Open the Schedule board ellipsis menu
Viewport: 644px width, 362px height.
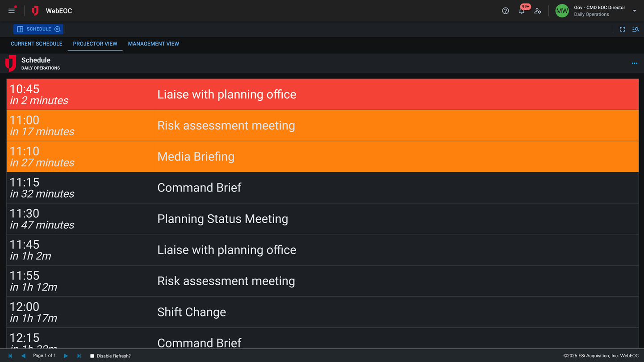pyautogui.click(x=635, y=63)
